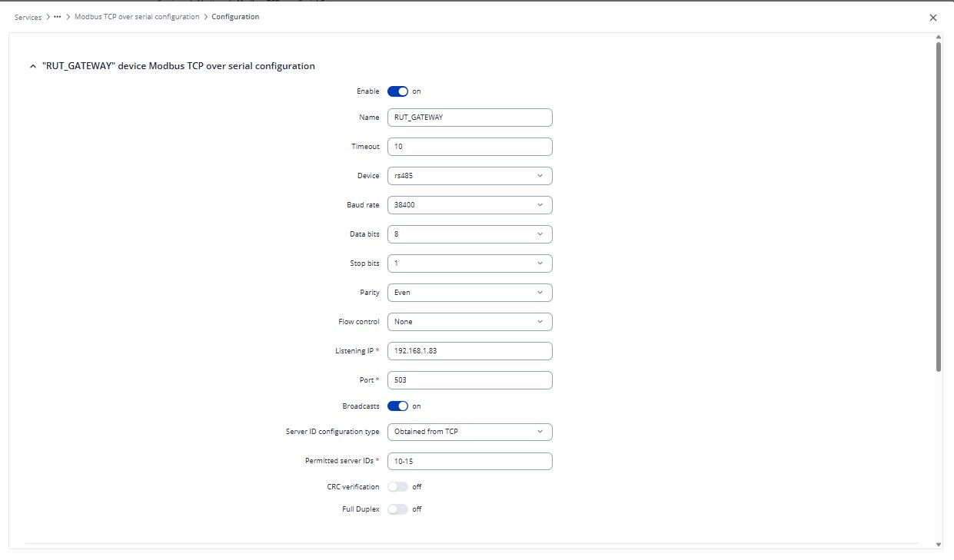Image resolution: width=954 pixels, height=560 pixels.
Task: Change the Parity dropdown from Even
Action: 469,293
